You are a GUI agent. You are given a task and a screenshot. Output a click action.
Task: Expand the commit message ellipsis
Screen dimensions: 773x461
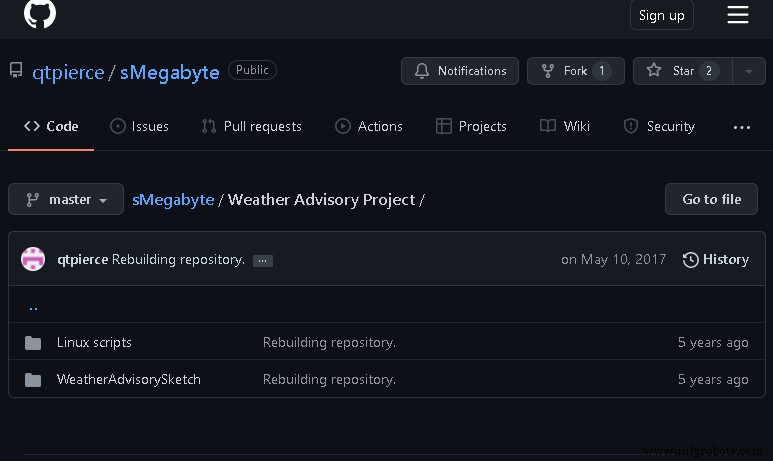click(262, 260)
